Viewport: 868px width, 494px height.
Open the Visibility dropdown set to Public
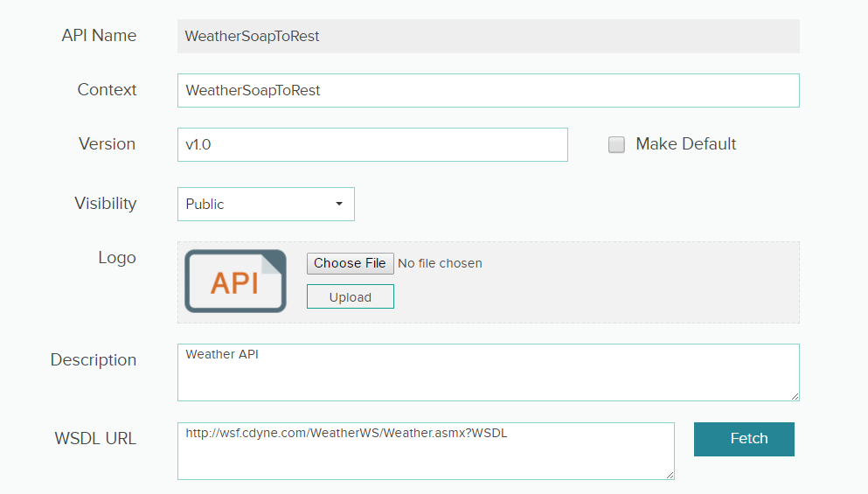pyautogui.click(x=266, y=204)
